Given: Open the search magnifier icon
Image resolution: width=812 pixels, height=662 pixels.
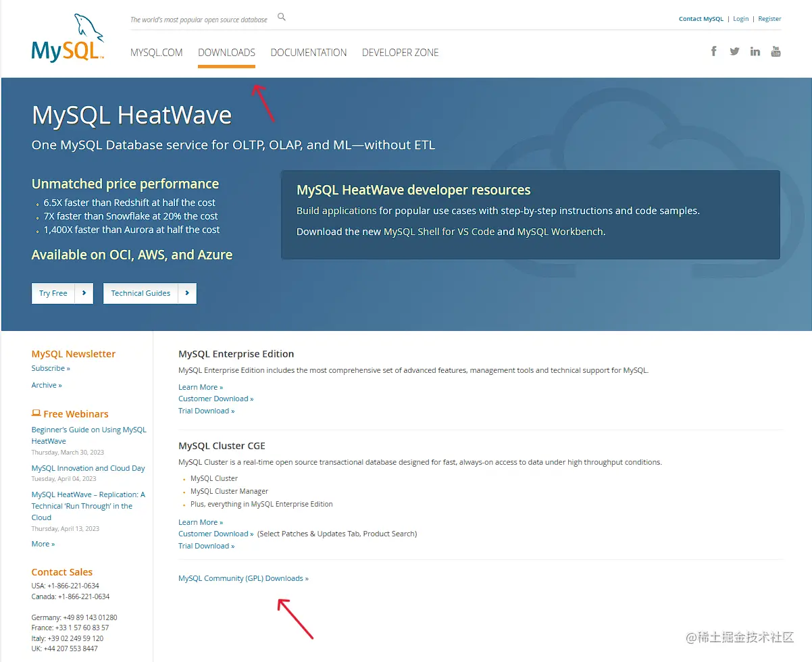Looking at the screenshot, I should [282, 18].
